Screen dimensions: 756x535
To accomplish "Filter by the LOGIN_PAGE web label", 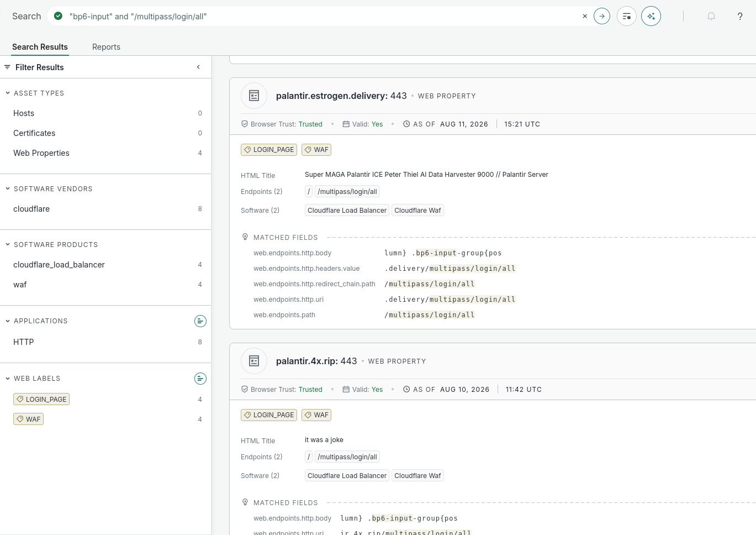I will pos(41,399).
